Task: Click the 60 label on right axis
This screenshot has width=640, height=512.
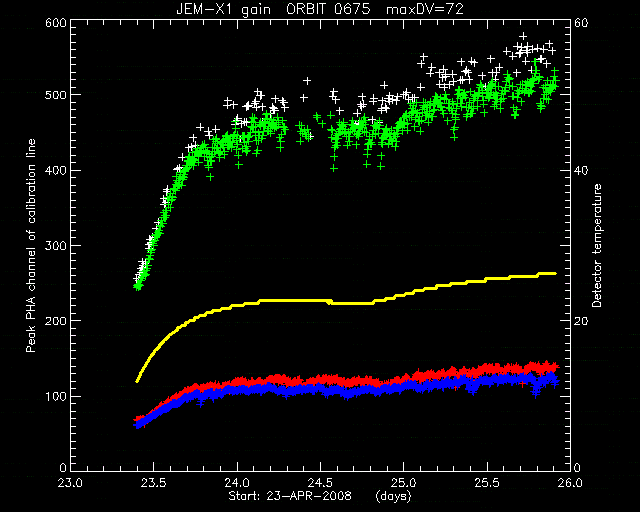Action: 581,23
